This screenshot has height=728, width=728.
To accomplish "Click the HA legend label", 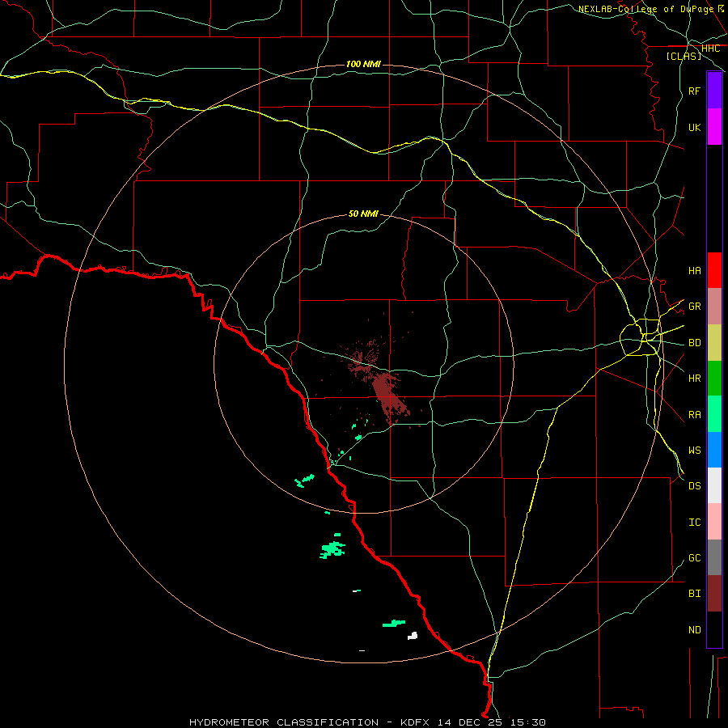I will (694, 270).
